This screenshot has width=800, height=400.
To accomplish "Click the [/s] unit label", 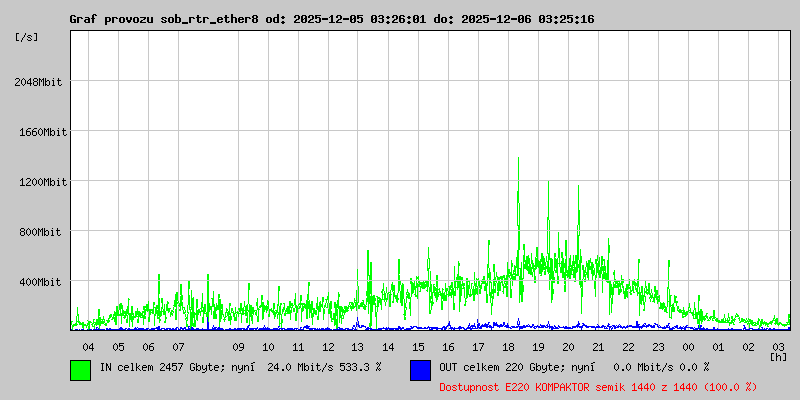I will click(27, 37).
